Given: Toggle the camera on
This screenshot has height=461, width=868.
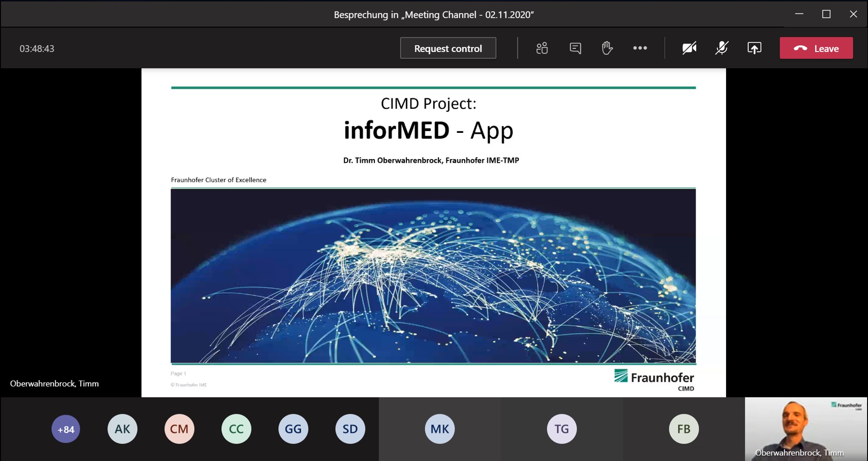Looking at the screenshot, I should (x=689, y=48).
